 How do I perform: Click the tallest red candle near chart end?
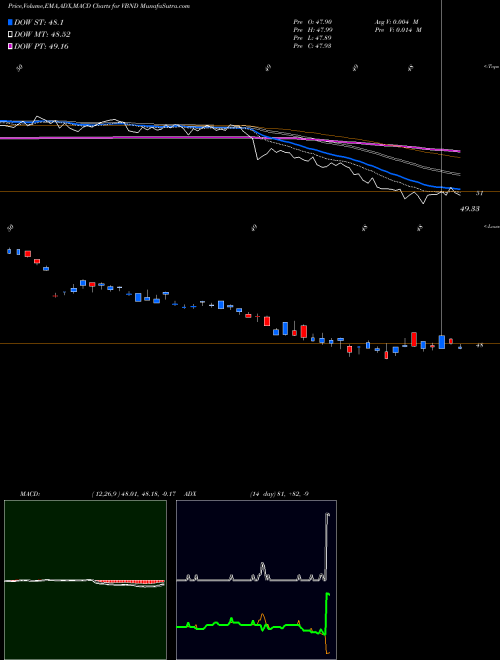(x=414, y=340)
